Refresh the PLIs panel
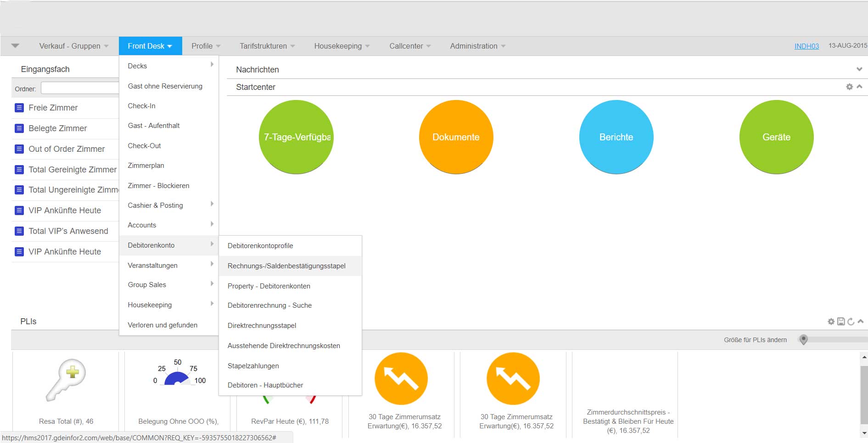 coord(851,321)
